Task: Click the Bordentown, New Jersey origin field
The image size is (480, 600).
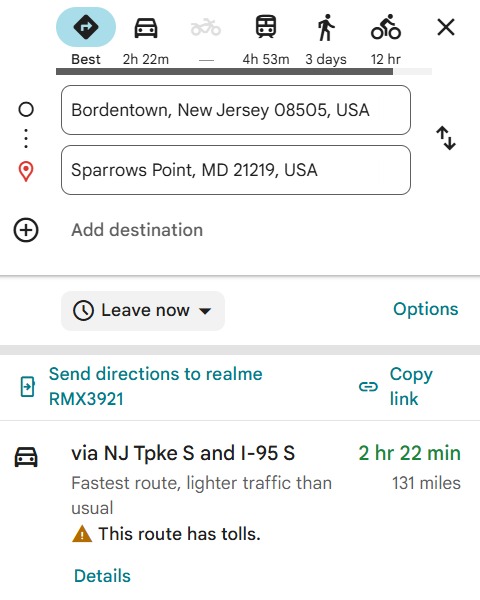Action: (236, 110)
